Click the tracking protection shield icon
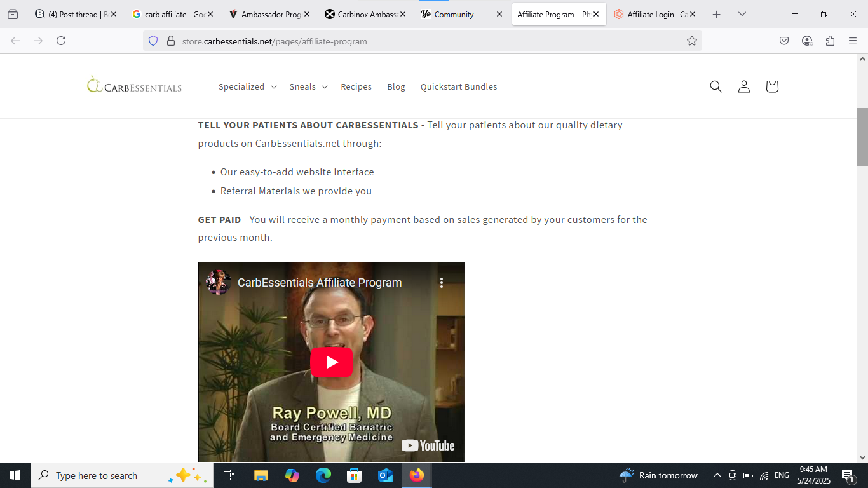 (x=153, y=41)
